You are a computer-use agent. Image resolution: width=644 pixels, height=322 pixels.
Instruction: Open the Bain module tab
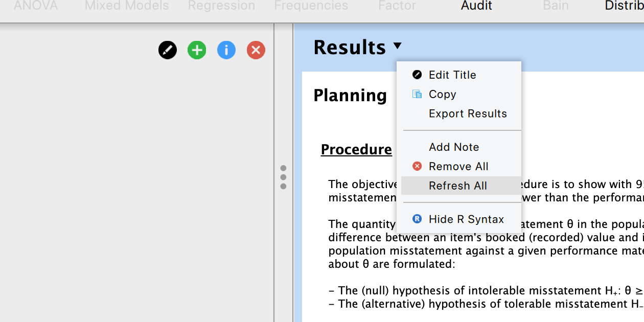click(555, 6)
